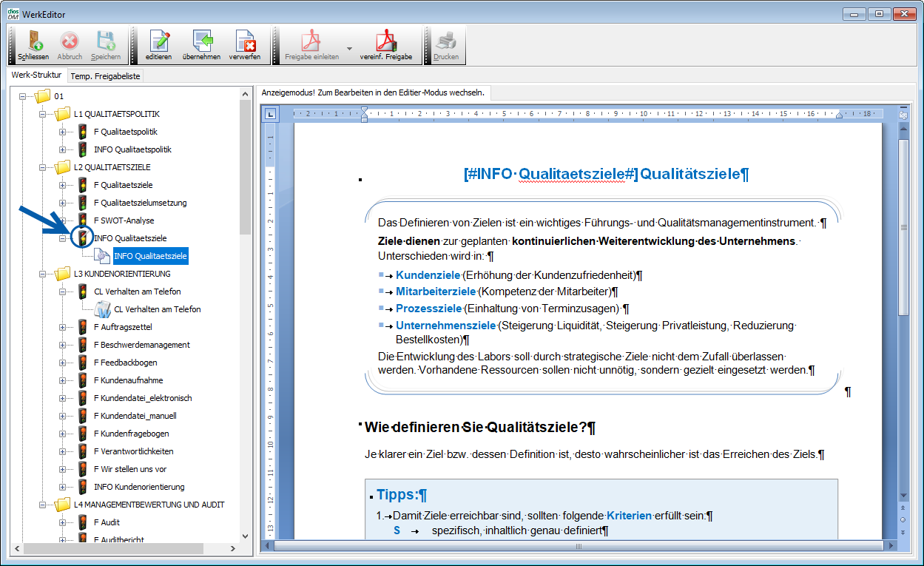This screenshot has height=566, width=924.
Task: Switch to the Temp. Freigabeliste tab
Action: click(x=105, y=76)
